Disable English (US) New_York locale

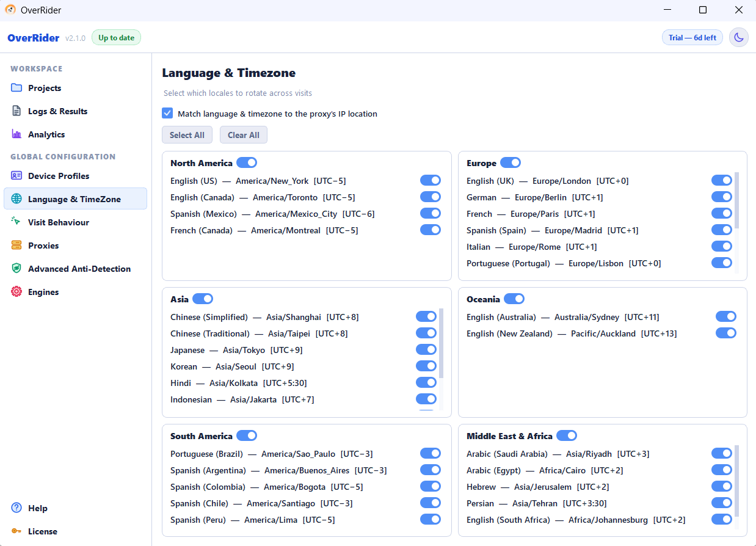click(x=431, y=180)
